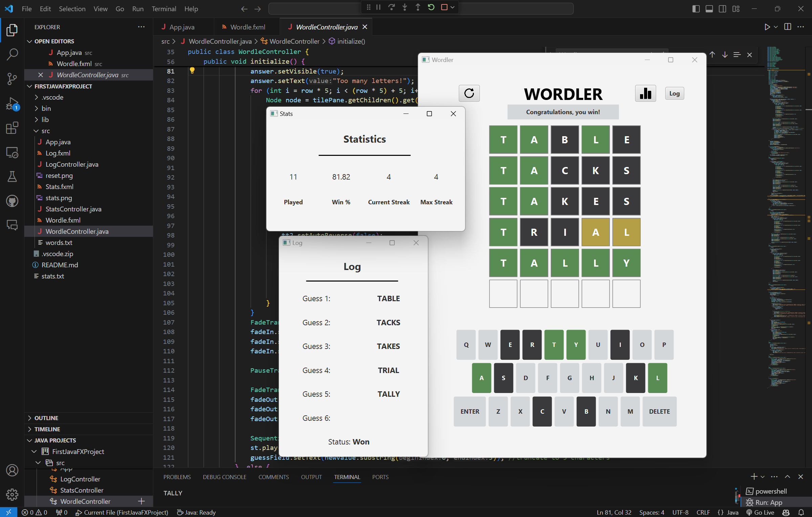This screenshot has height=517, width=812.
Task: Open the Remote Explorer view
Action: pos(12,152)
